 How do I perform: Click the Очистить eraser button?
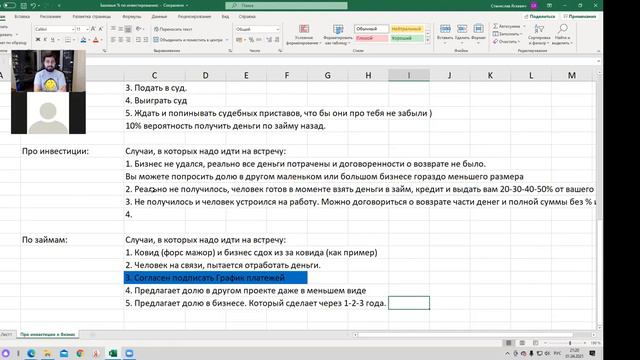(x=506, y=42)
